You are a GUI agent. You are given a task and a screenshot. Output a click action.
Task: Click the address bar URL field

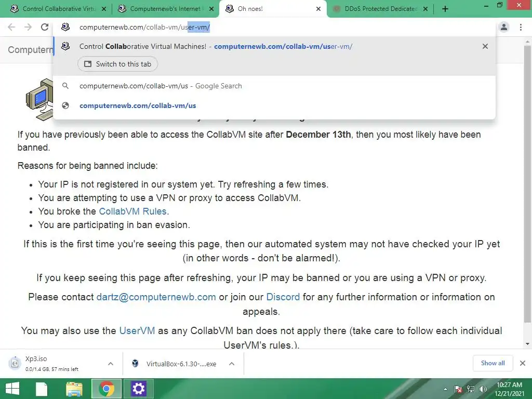tap(274, 27)
